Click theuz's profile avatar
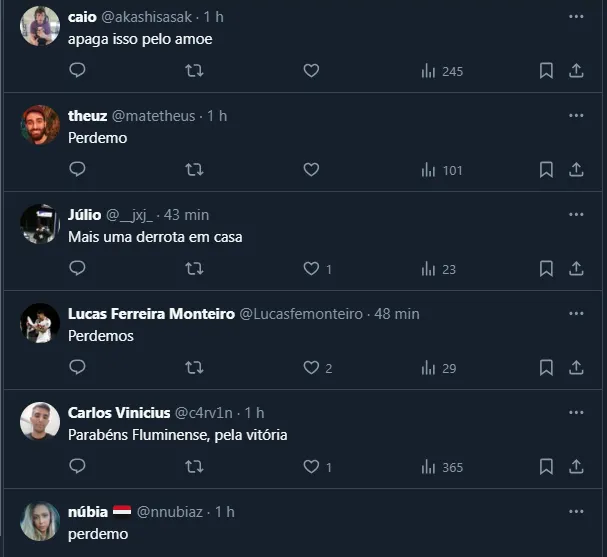 click(40, 125)
